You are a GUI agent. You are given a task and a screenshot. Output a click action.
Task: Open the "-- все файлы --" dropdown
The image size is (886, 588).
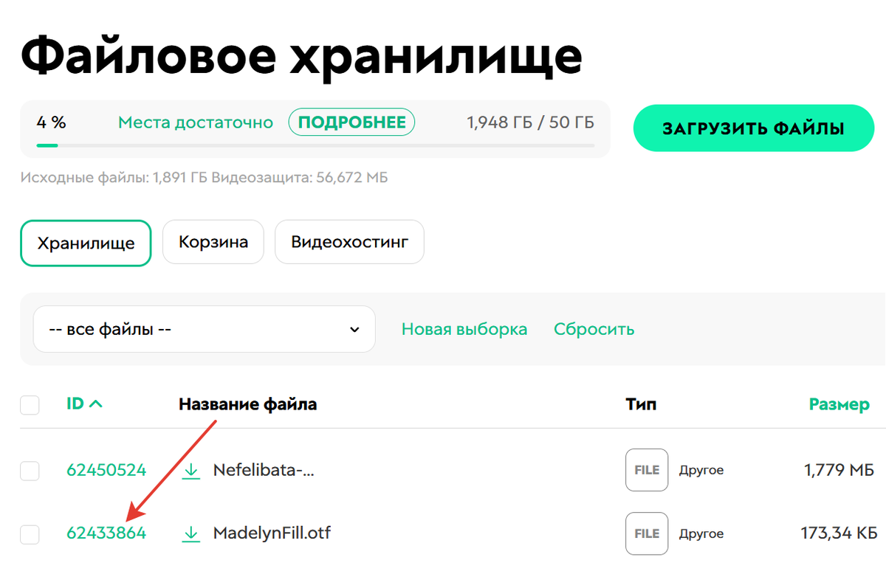point(205,329)
